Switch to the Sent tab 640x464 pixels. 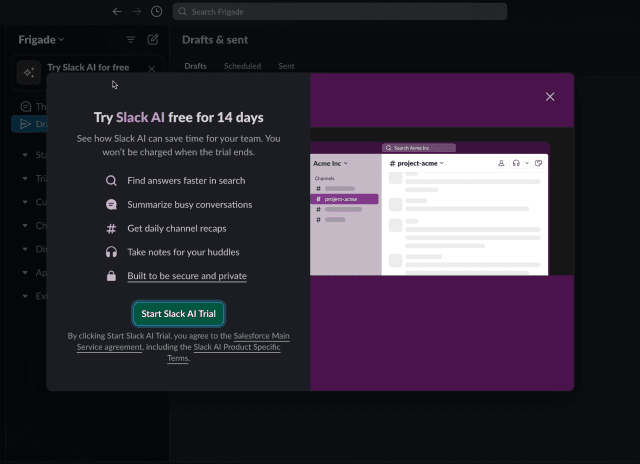[x=287, y=66]
